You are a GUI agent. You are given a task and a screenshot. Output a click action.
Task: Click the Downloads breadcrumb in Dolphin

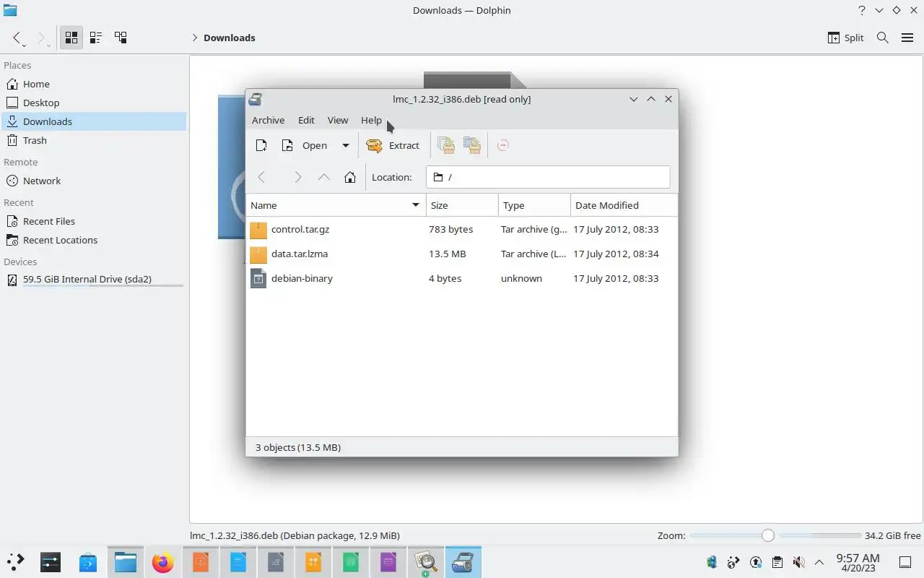pos(229,38)
